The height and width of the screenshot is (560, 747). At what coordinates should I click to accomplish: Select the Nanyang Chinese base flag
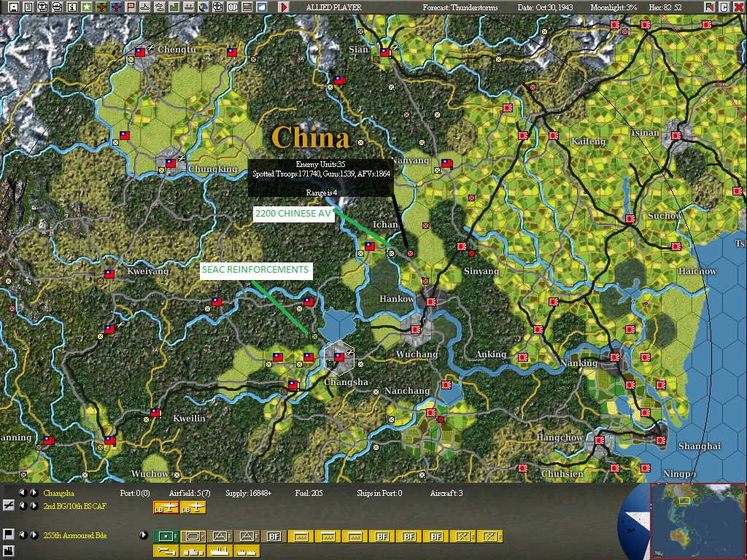pos(446,163)
